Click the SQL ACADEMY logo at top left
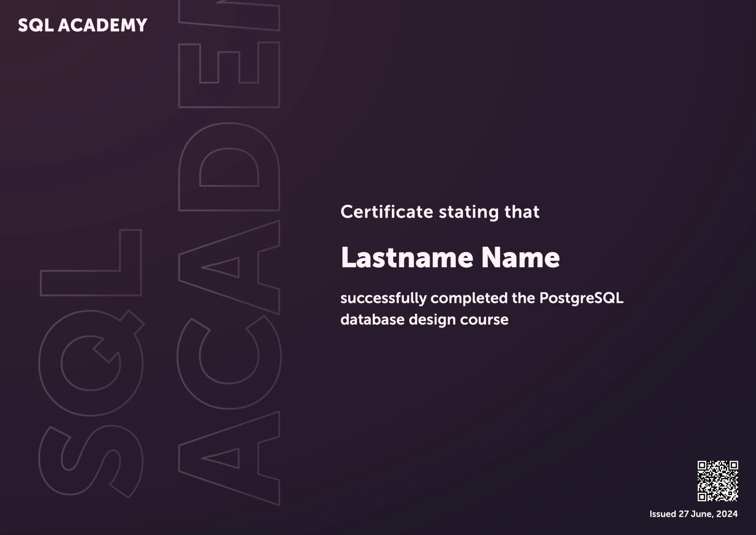Screen dimensions: 756x535 82,25
